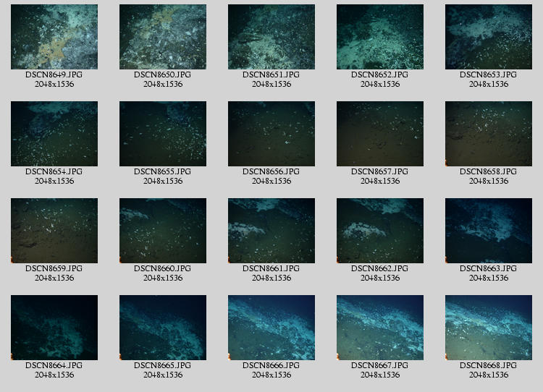Screen dimensions: 543x392
Task: Select the DSCN8650.JPG thumbnail image
Action: tap(163, 37)
